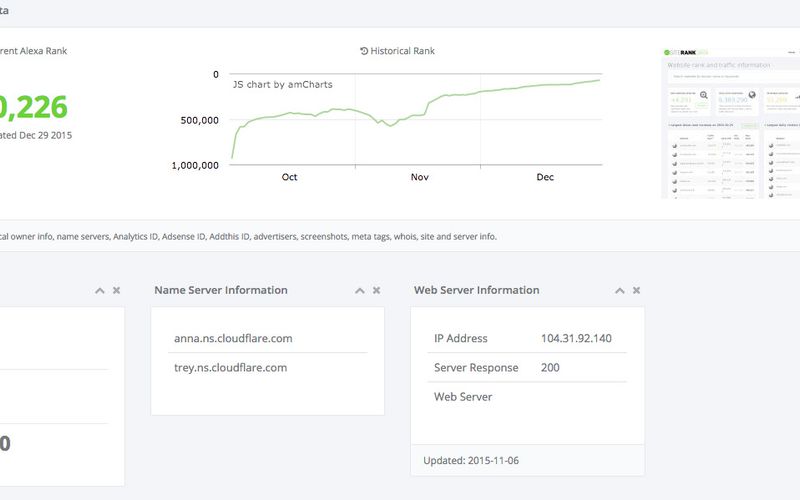This screenshot has height=500, width=800.
Task: Close the partially visible leftmost panel
Action: tap(116, 290)
